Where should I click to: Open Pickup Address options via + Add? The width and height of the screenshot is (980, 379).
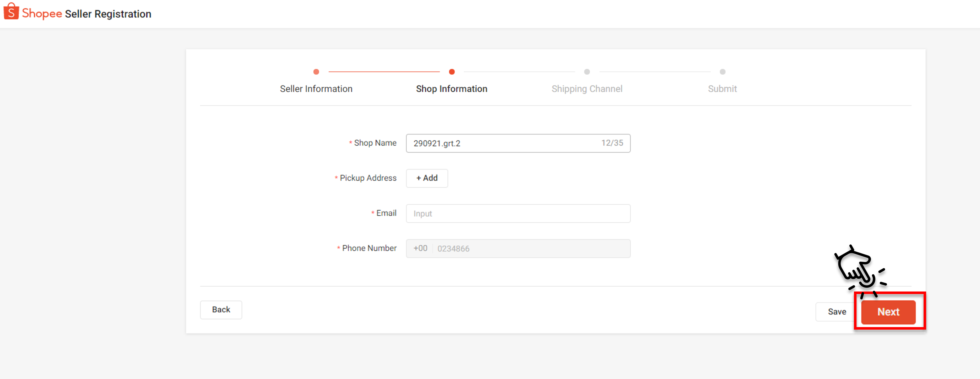coord(427,178)
